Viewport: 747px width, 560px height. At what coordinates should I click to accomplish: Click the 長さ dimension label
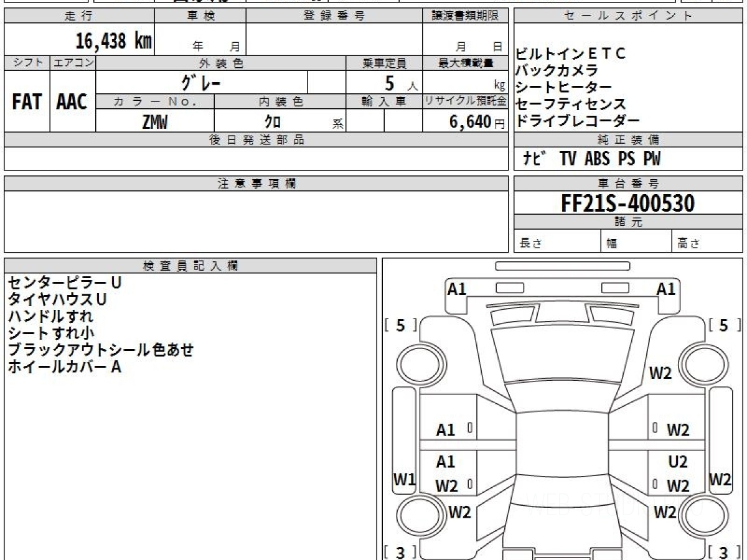pos(531,244)
